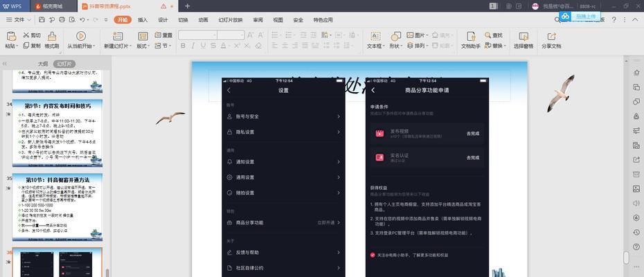This screenshot has width=644, height=277.
Task: Open the Selection Pane (选择窗格)
Action: pos(524,40)
